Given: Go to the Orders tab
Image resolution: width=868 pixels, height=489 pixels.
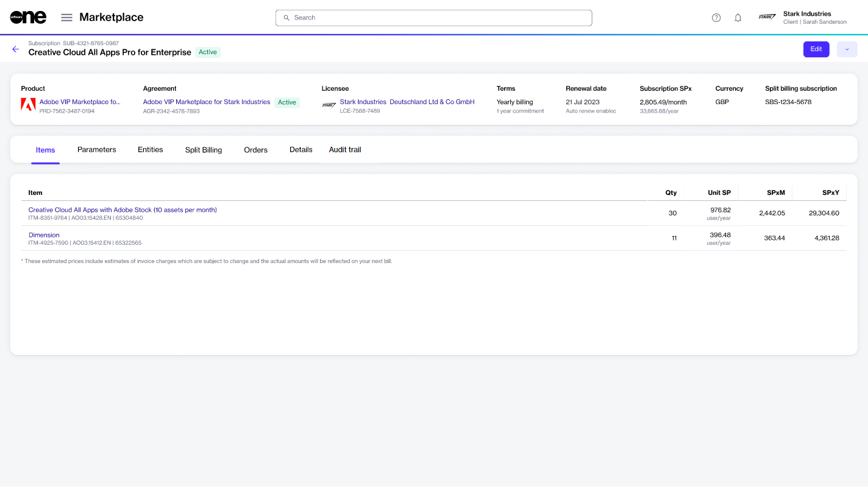Looking at the screenshot, I should click(255, 150).
